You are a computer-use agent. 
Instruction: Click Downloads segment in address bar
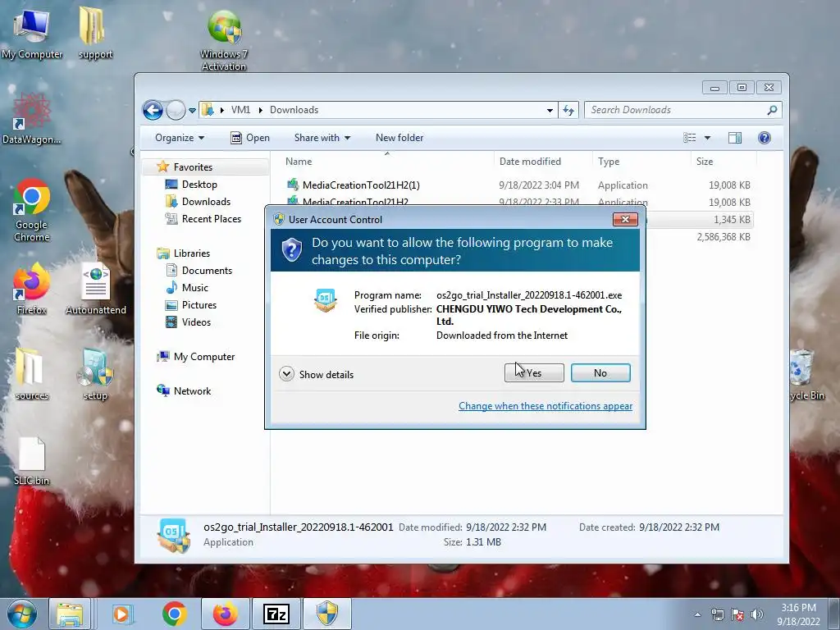pos(294,110)
